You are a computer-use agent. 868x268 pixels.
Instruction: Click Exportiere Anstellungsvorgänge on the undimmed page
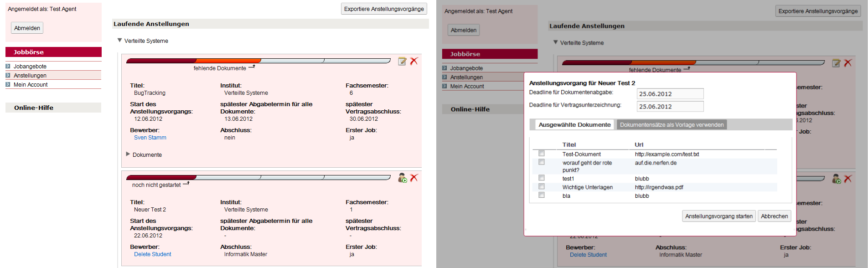(384, 9)
